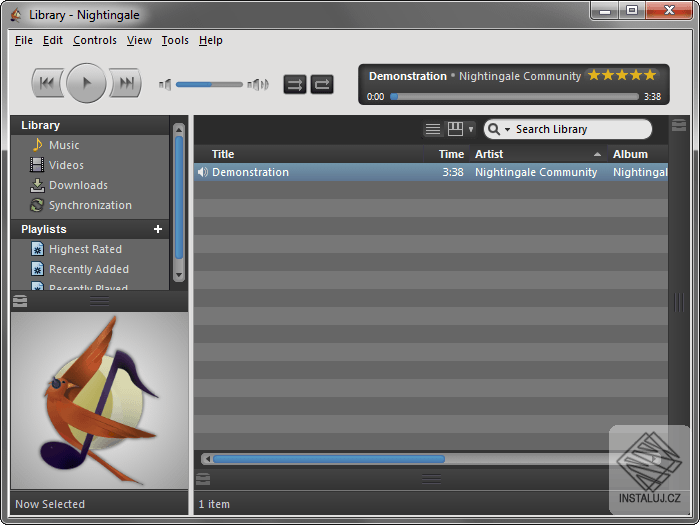The image size is (700, 525).
Task: Open the File menu
Action: point(24,40)
